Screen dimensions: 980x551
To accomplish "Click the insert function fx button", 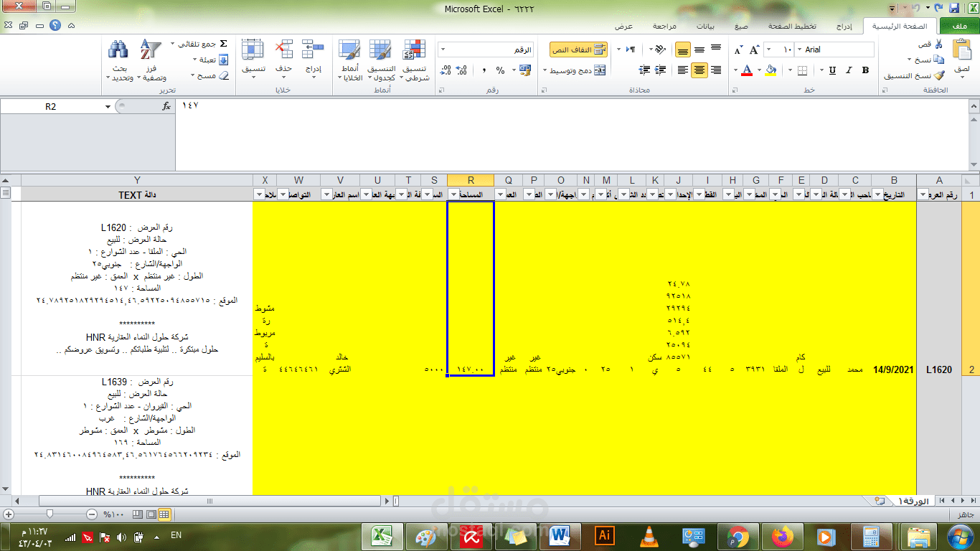I will click(166, 106).
